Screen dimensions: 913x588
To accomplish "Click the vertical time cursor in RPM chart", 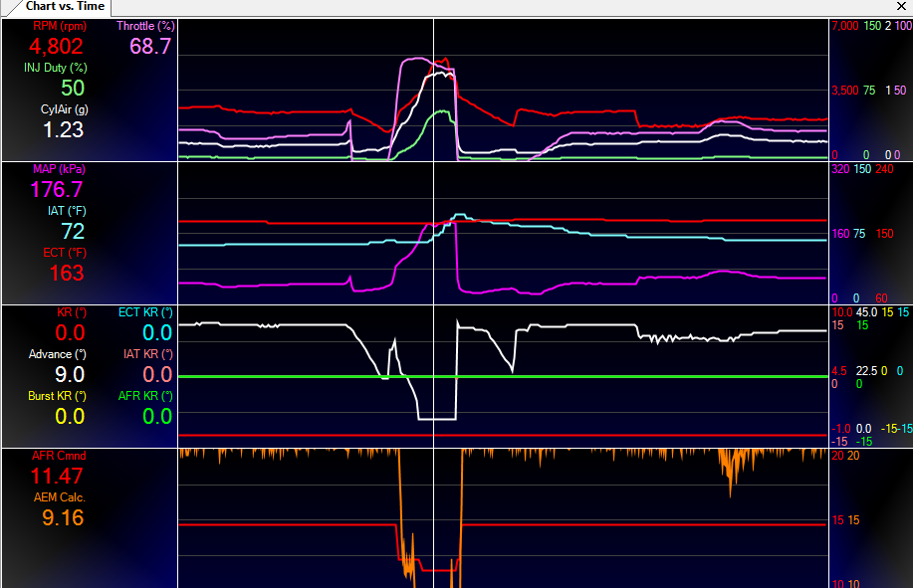I will pos(434,91).
